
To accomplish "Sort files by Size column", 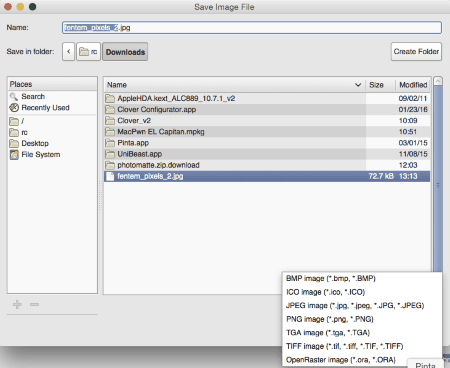I will point(380,85).
